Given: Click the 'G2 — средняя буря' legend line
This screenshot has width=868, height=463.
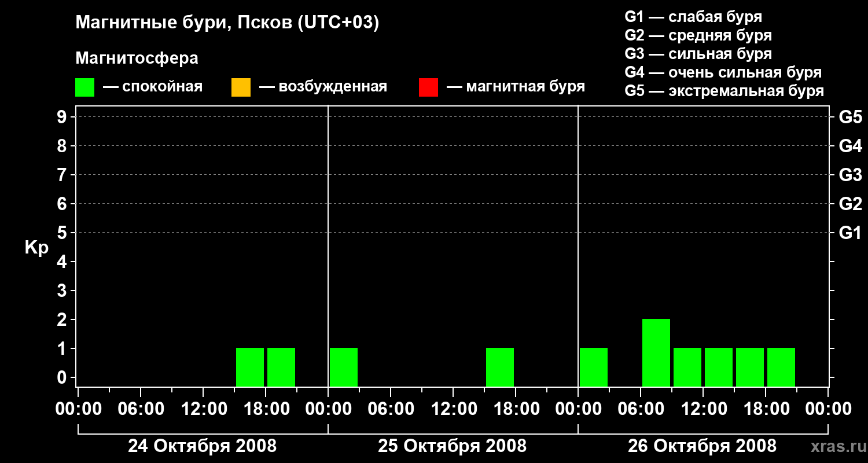Looking at the screenshot, I should click(x=698, y=35).
